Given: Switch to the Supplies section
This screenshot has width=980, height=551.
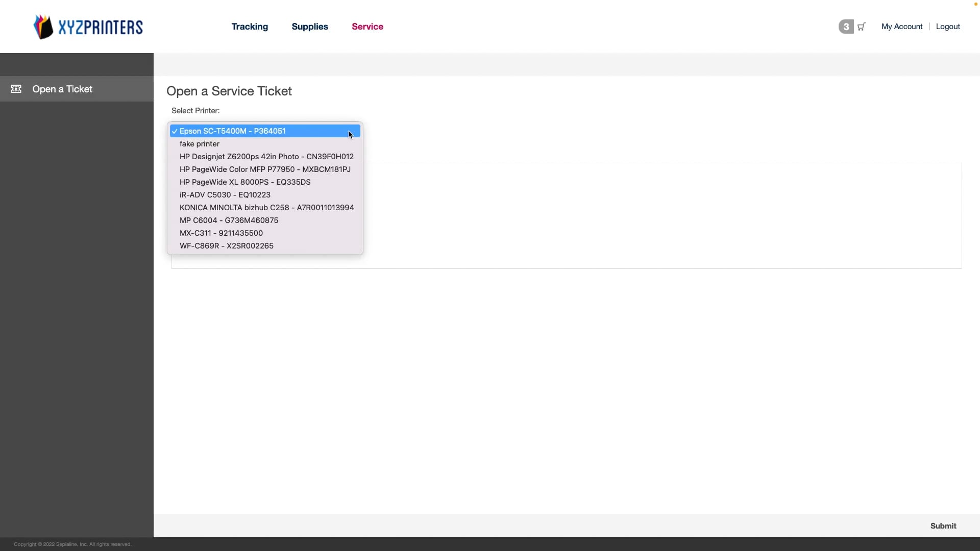Looking at the screenshot, I should click(310, 26).
